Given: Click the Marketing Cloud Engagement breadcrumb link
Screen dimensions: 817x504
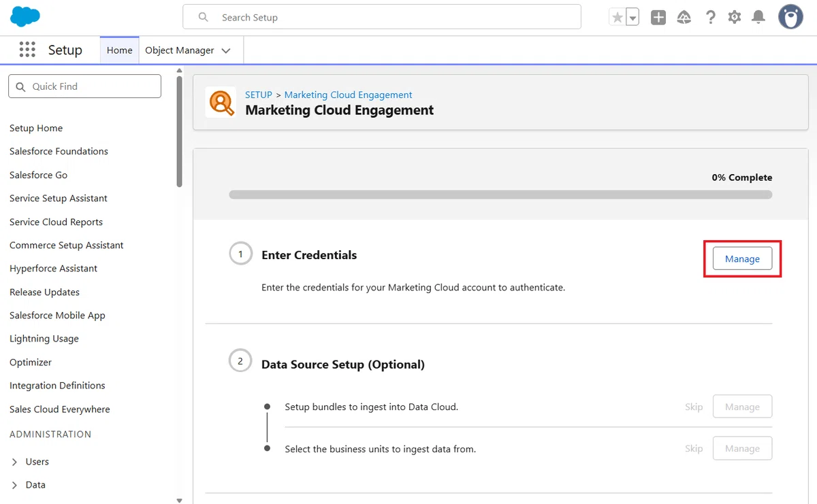Looking at the screenshot, I should click(349, 95).
